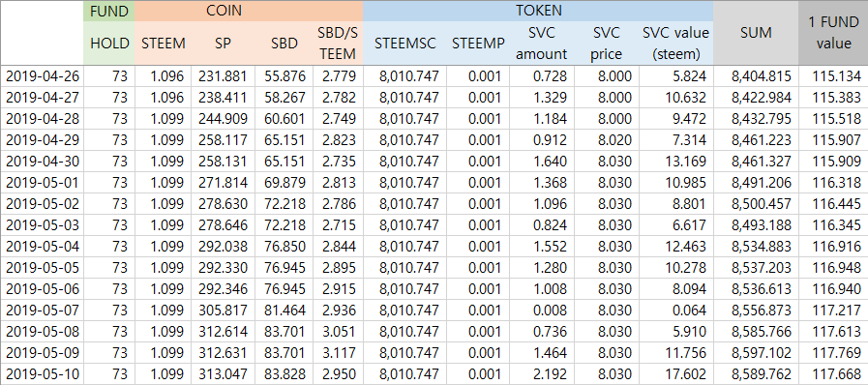Click the date cell 2019-05-03
Image resolution: width=868 pixels, height=385 pixels.
[42, 225]
